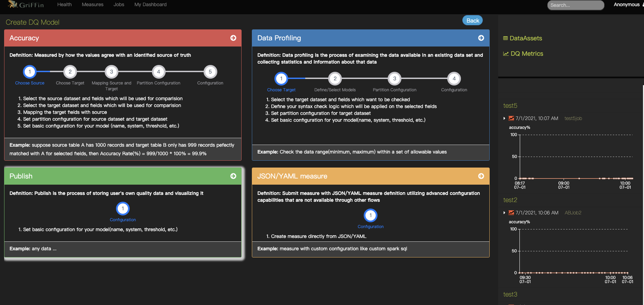Open the Health menu
Image resolution: width=644 pixels, height=305 pixels.
pyautogui.click(x=64, y=4)
